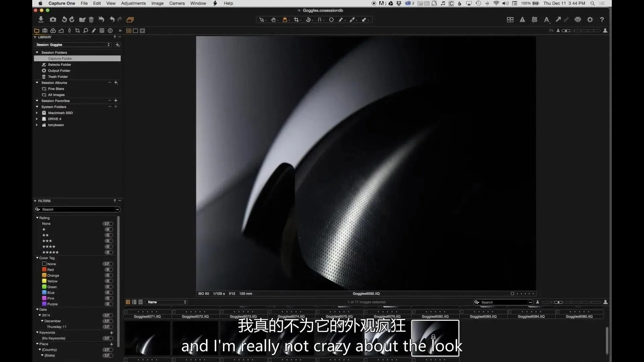Open the Session: Goggles dropdown
The height and width of the screenshot is (362, 644).
[73, 45]
